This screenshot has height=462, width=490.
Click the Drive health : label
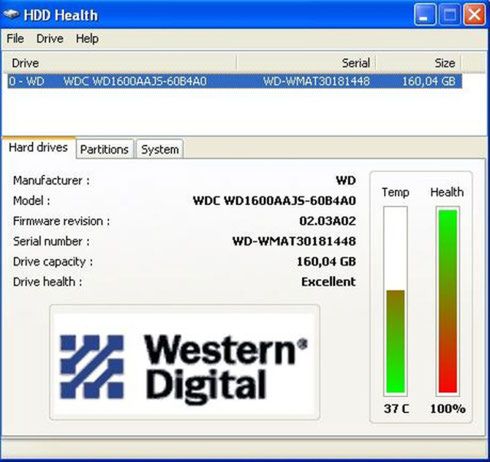(x=47, y=282)
